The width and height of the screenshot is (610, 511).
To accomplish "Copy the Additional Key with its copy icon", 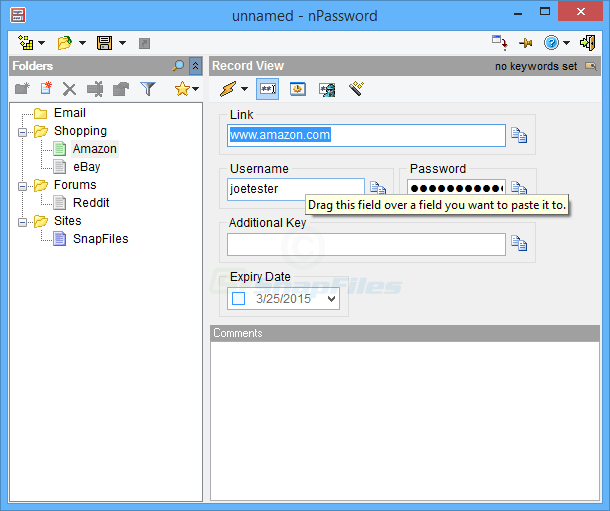I will pos(519,243).
